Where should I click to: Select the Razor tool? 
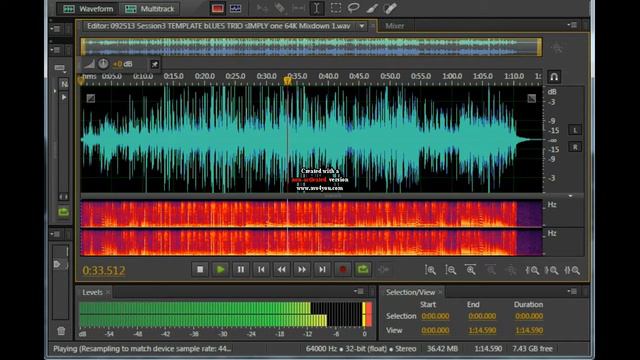click(x=280, y=8)
